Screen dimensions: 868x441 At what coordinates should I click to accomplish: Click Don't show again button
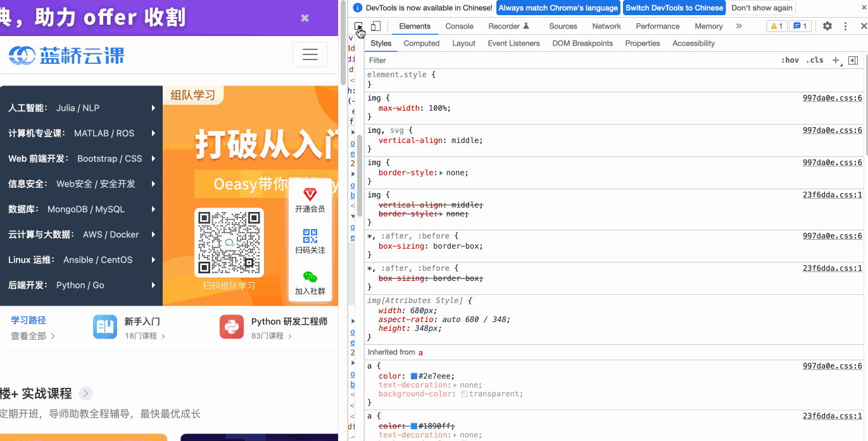762,8
